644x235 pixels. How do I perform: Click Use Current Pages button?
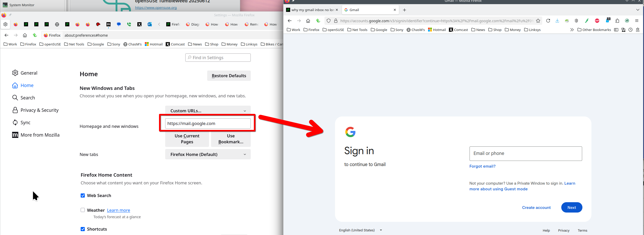click(x=187, y=139)
